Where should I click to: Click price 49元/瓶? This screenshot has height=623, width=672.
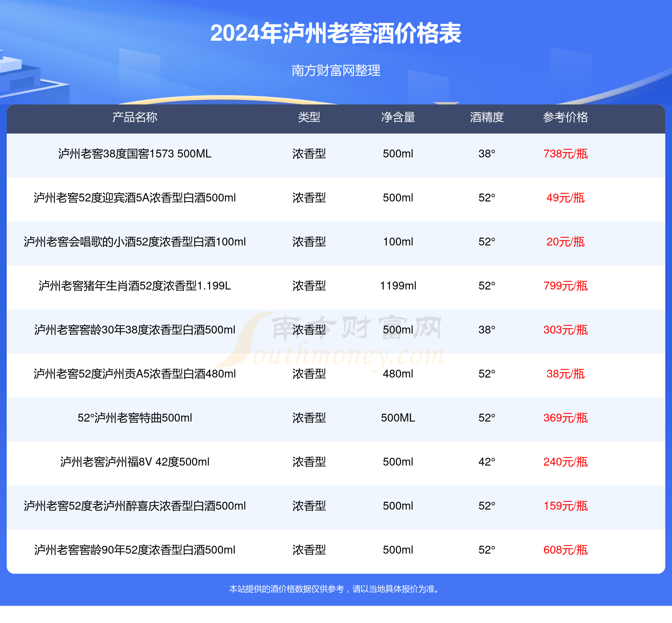(566, 198)
